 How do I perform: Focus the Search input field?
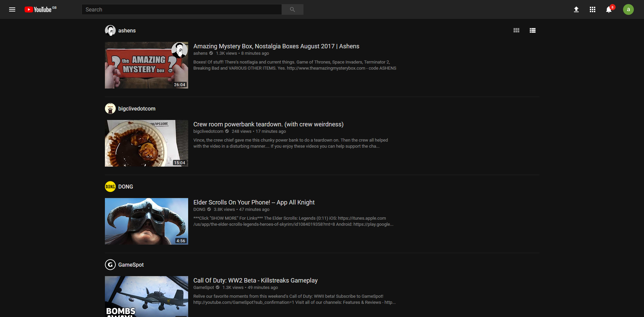tap(182, 9)
